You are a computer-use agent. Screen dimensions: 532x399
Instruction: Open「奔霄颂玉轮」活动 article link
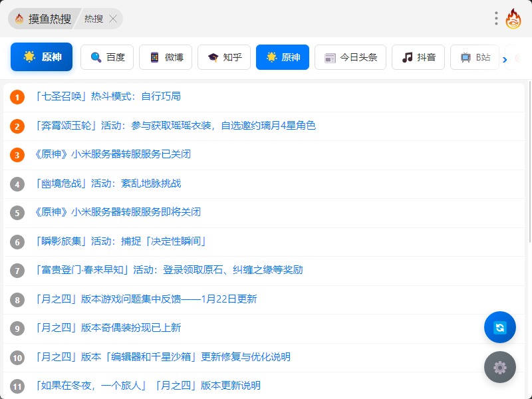(174, 125)
